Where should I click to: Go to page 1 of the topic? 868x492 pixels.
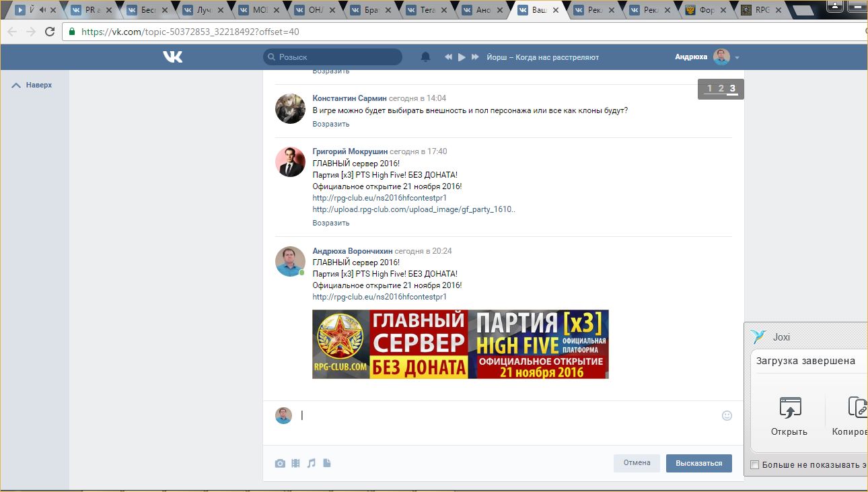coord(709,89)
